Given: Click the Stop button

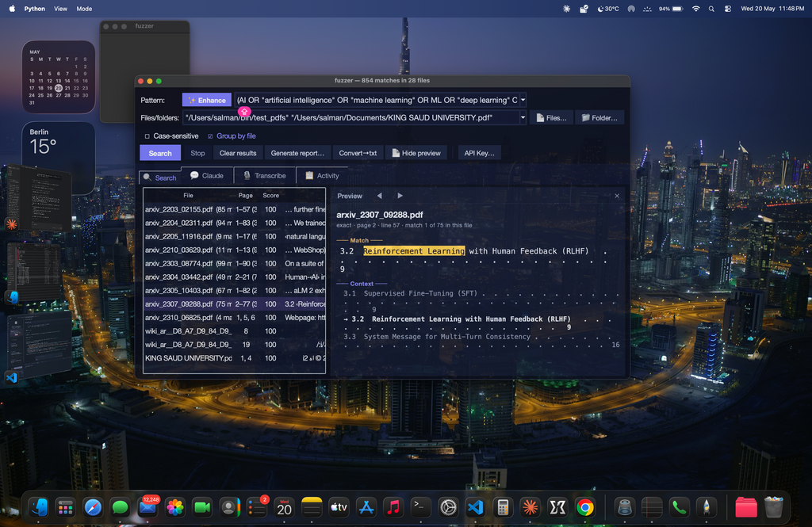Looking at the screenshot, I should 197,153.
